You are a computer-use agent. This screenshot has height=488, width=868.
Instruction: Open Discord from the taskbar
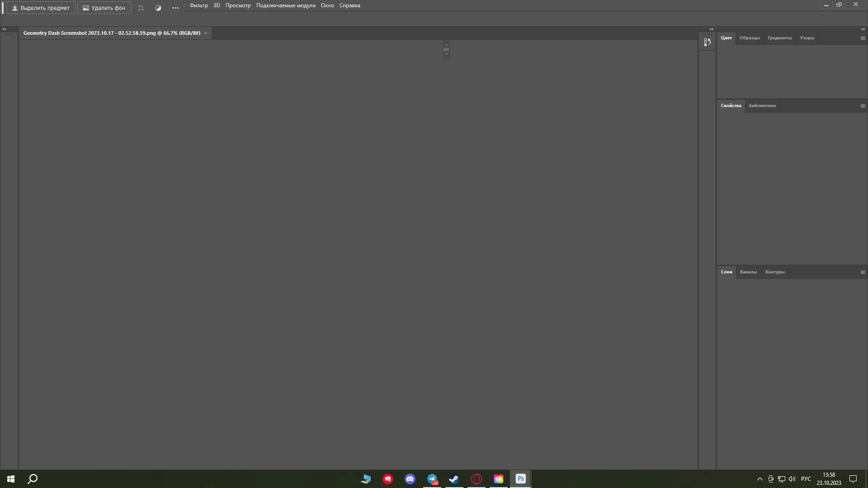coord(410,479)
